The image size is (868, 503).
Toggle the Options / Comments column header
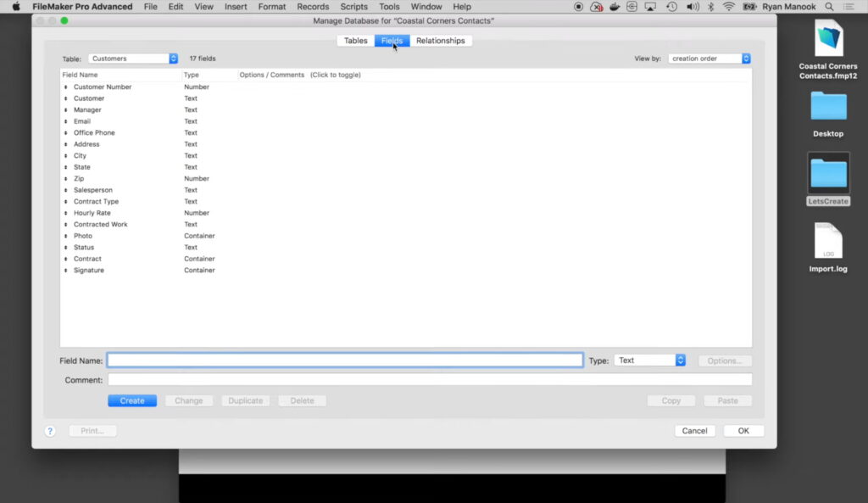(299, 75)
